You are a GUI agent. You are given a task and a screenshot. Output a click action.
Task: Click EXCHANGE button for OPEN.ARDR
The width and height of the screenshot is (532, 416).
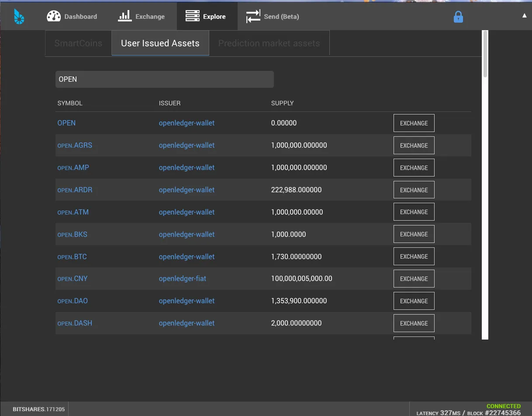point(414,190)
